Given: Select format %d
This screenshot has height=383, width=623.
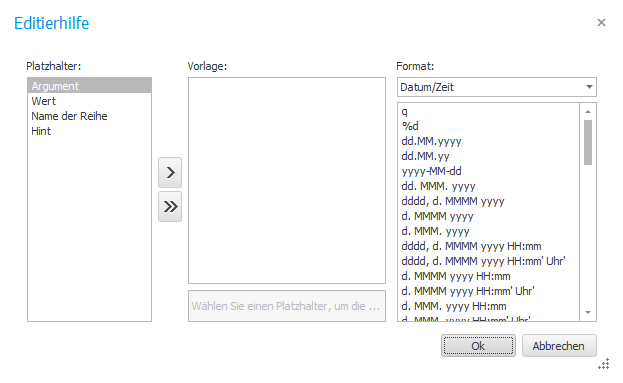Looking at the screenshot, I should coord(489,126).
